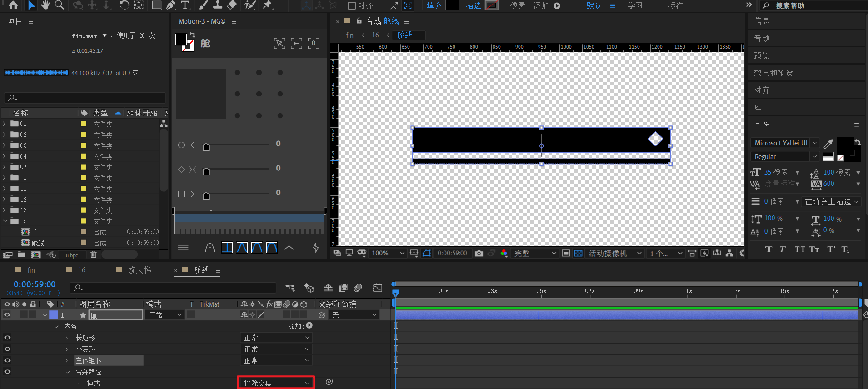This screenshot has height=389, width=868.
Task: Hide the 主体矩形 shape group
Action: pos(7,360)
